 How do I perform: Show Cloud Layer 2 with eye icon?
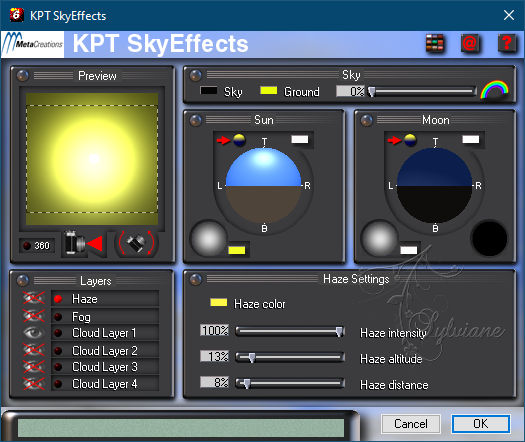[33, 350]
